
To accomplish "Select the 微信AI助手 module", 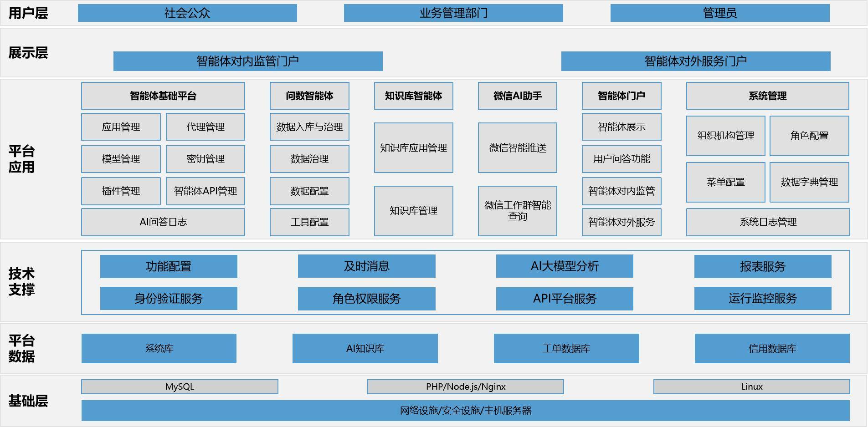I will pos(517,96).
